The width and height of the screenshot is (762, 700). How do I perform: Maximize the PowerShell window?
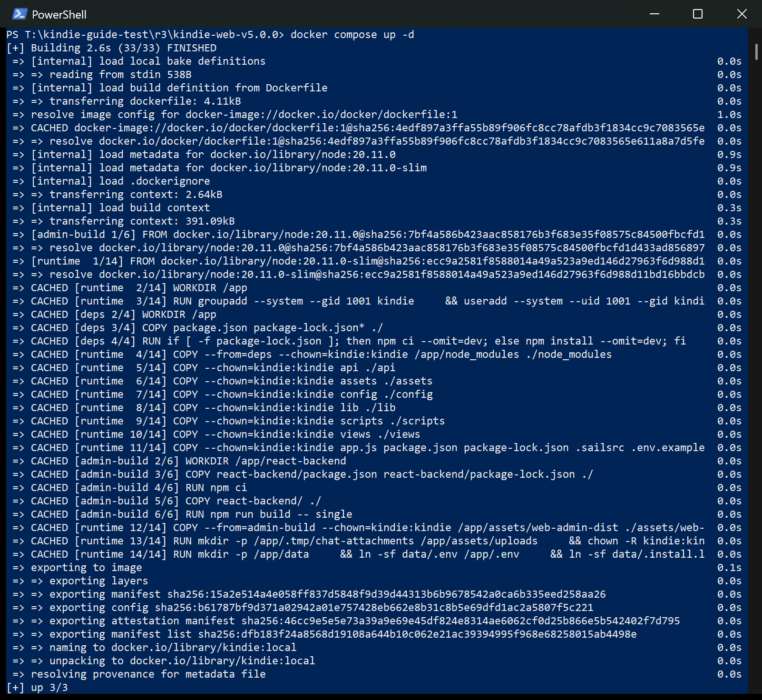coord(698,14)
